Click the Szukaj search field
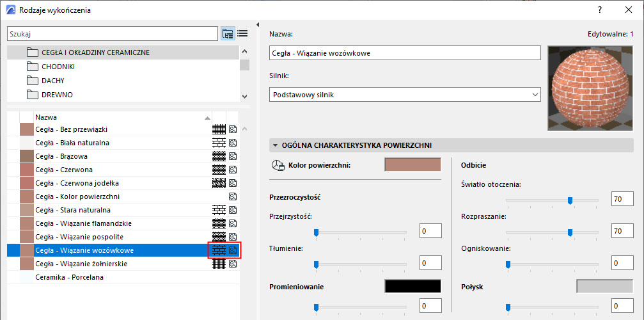 [113, 34]
